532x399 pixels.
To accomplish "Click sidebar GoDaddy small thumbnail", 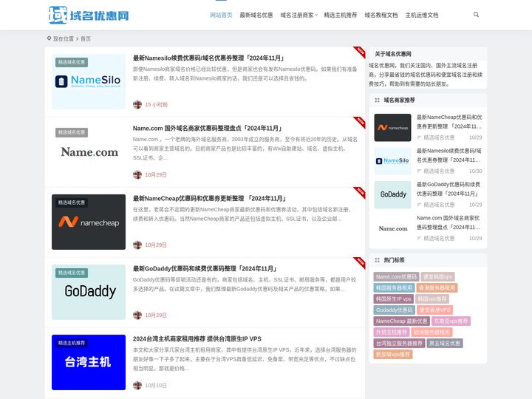I will pyautogui.click(x=392, y=195).
